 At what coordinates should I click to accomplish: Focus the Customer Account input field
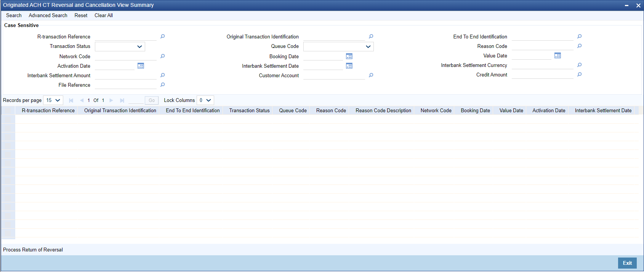(334, 75)
